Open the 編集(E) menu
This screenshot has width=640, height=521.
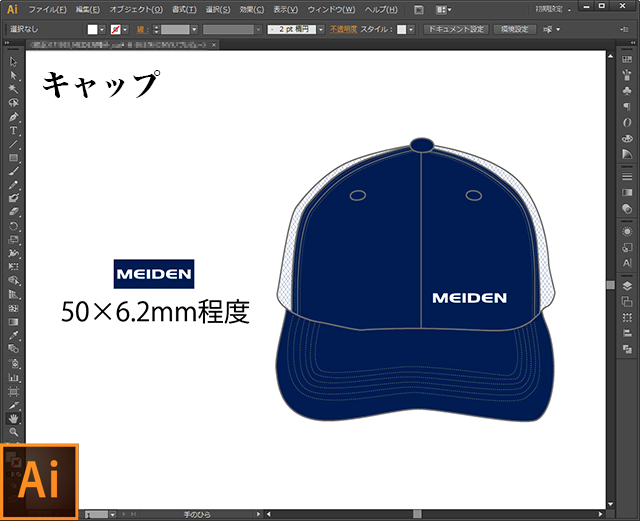pyautogui.click(x=87, y=9)
